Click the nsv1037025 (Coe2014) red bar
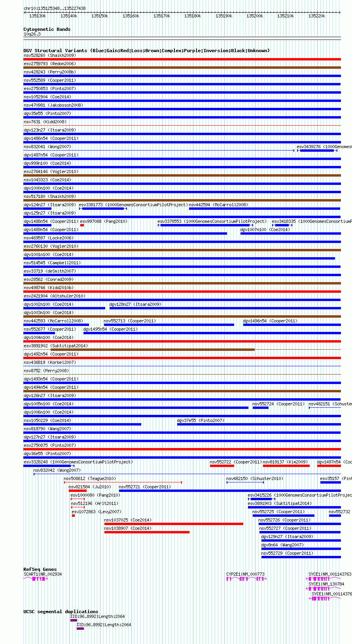This screenshot has width=352, height=644. pos(174,524)
